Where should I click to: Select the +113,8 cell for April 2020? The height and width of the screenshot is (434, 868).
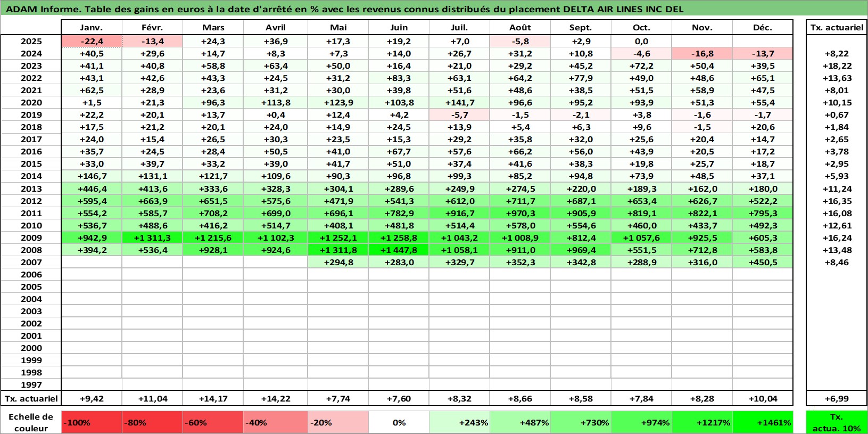[275, 103]
